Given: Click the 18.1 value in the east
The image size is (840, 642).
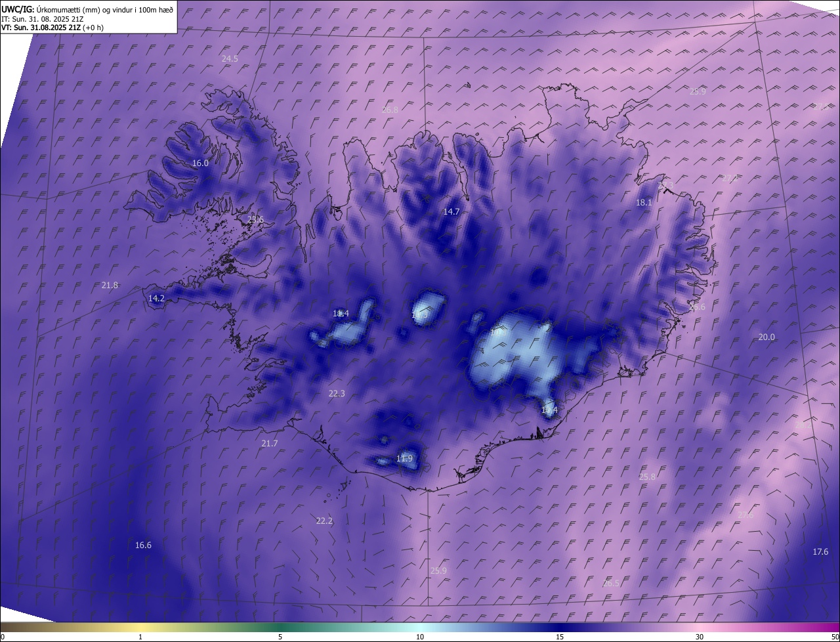Looking at the screenshot, I should [644, 203].
